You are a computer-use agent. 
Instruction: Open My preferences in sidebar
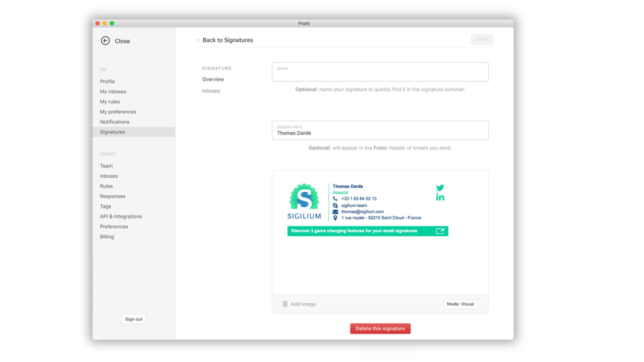tap(118, 112)
